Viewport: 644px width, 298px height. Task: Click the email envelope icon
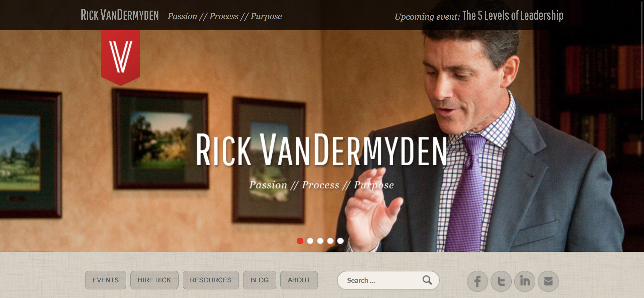coord(548,281)
